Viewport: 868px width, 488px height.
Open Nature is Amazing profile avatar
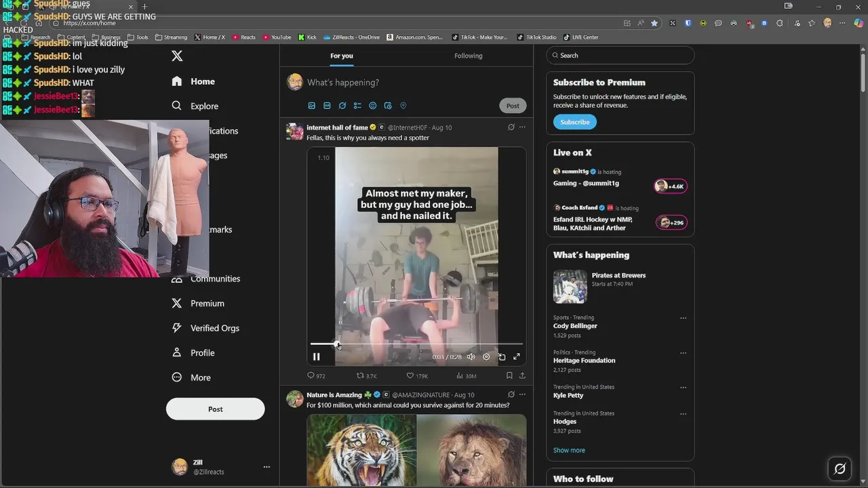click(x=294, y=399)
